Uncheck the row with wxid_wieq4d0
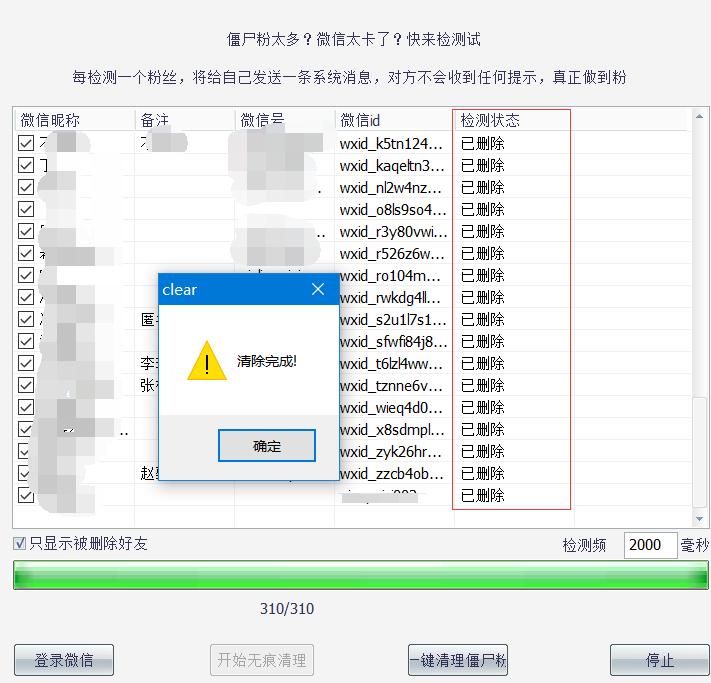Screen dimensions: 711x683 click(26, 407)
